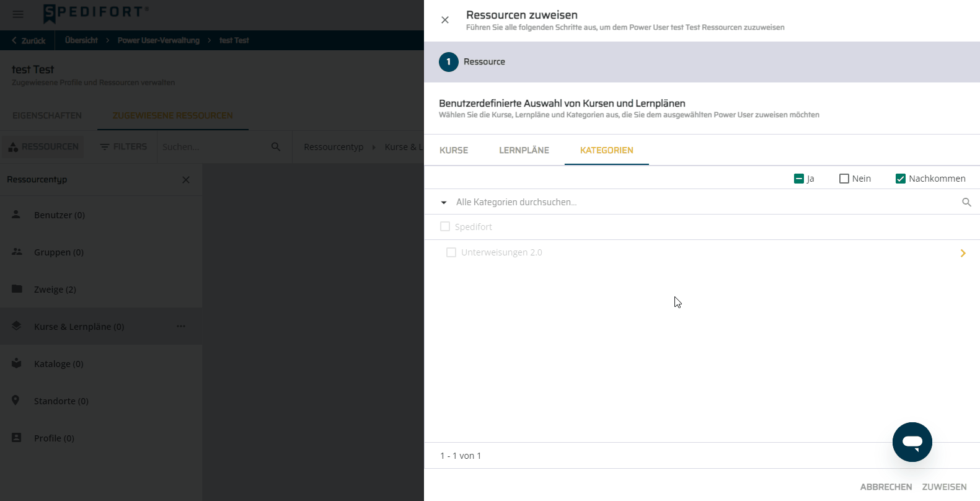Image resolution: width=980 pixels, height=501 pixels.
Task: Switch to the Eigenschaften tab
Action: tap(47, 115)
